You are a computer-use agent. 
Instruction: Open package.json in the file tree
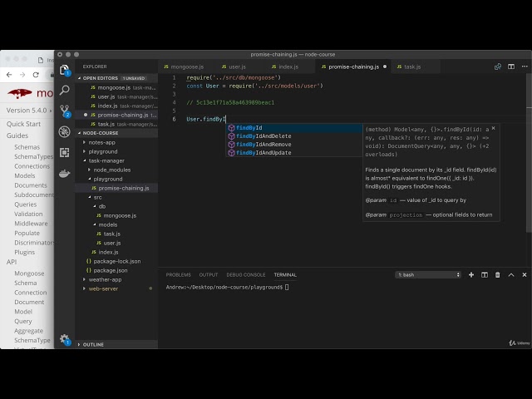(116, 271)
